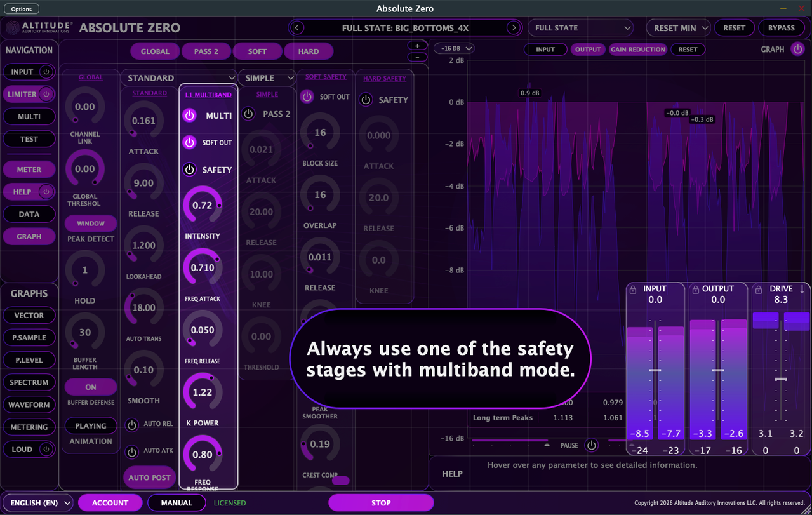Go to the previous preset with left arrow
Image resolution: width=812 pixels, height=515 pixels.
(x=297, y=28)
